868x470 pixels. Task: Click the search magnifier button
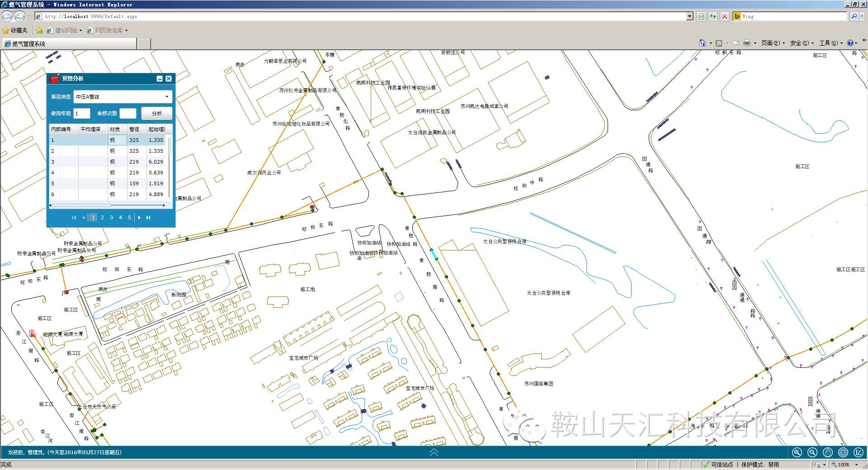pos(854,16)
